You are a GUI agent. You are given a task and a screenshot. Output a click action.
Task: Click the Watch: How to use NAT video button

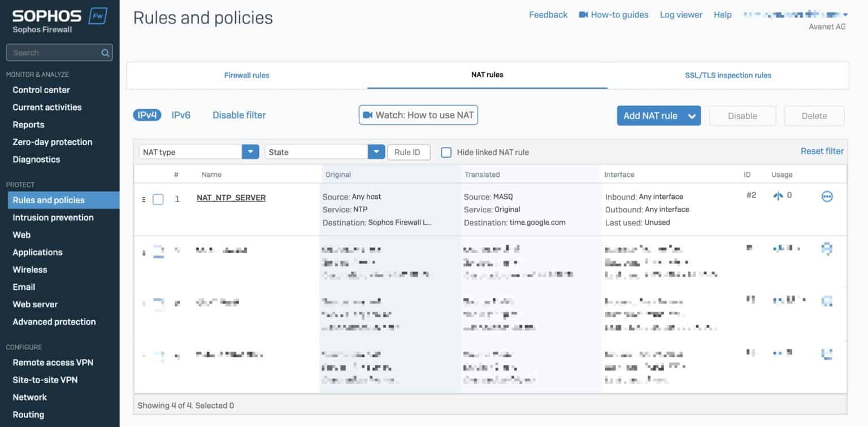418,115
